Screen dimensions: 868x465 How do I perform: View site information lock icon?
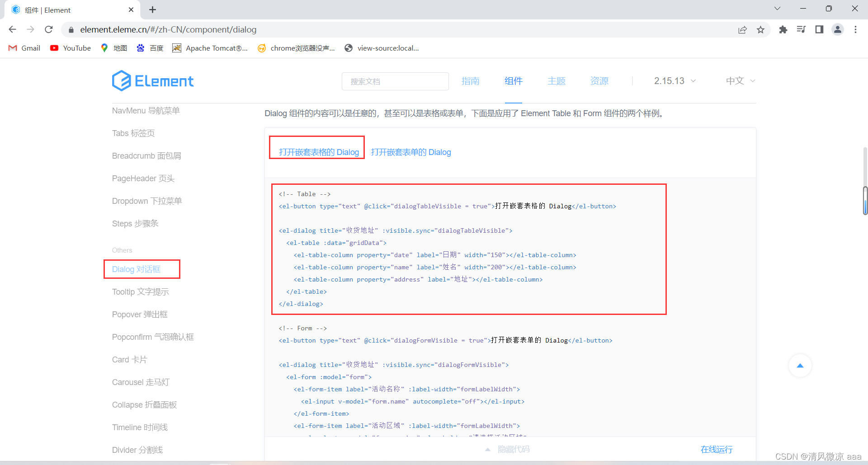71,30
